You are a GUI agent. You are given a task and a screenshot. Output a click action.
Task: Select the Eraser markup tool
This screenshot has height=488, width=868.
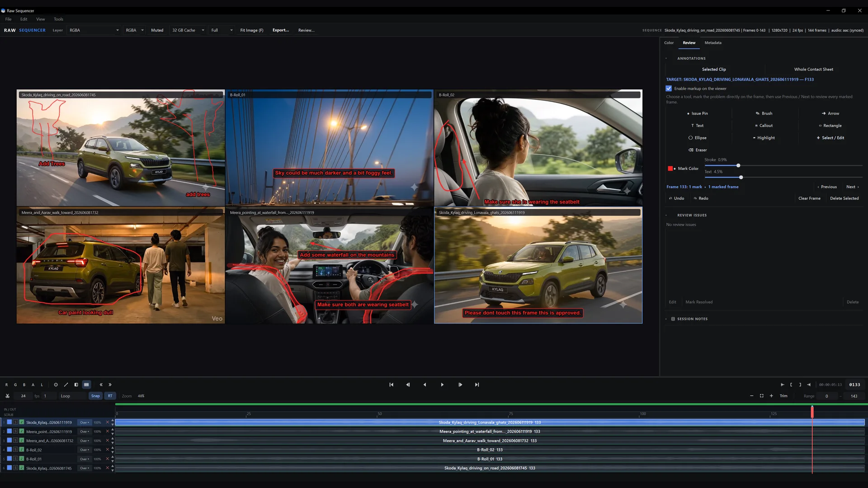coord(698,150)
